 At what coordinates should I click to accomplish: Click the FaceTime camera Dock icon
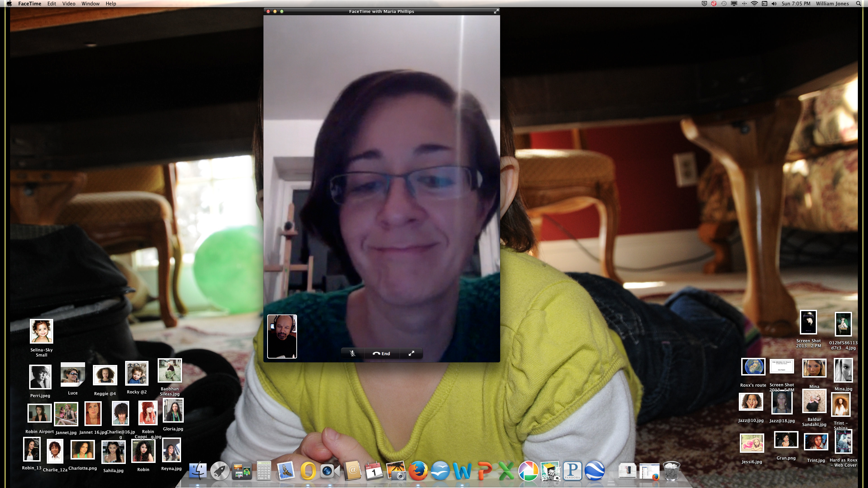330,471
